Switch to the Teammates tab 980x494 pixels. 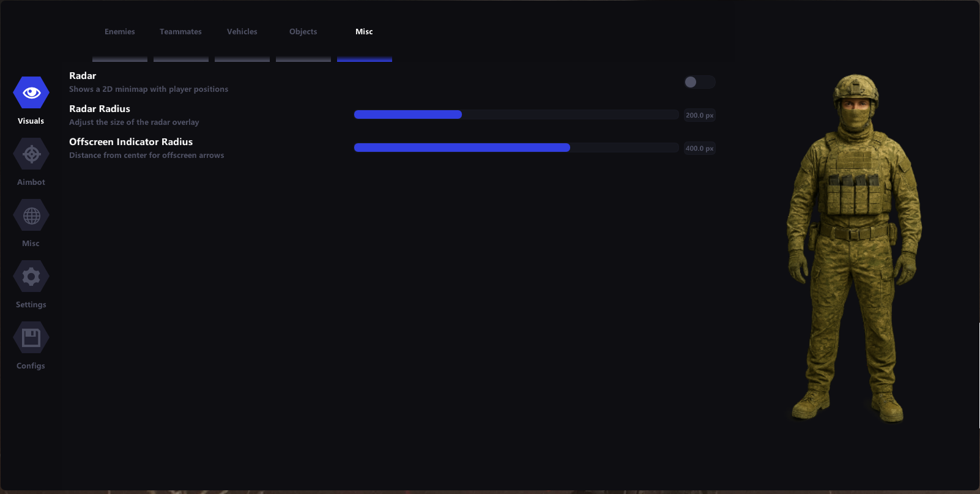(180, 32)
